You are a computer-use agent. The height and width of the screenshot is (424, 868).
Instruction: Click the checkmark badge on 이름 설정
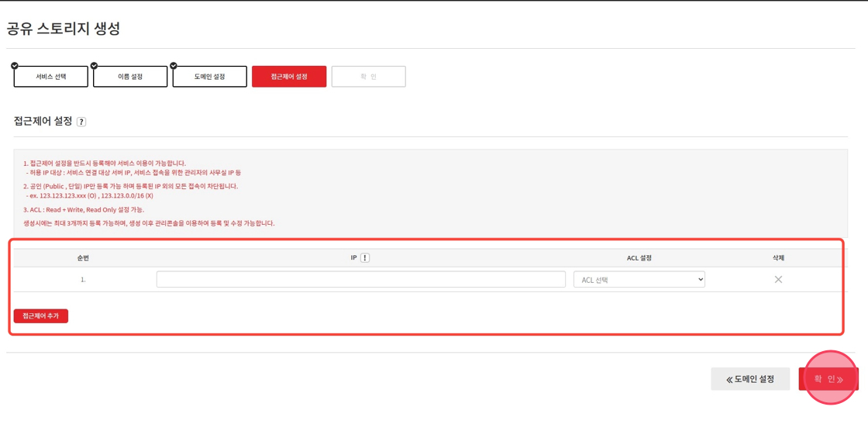(x=94, y=66)
